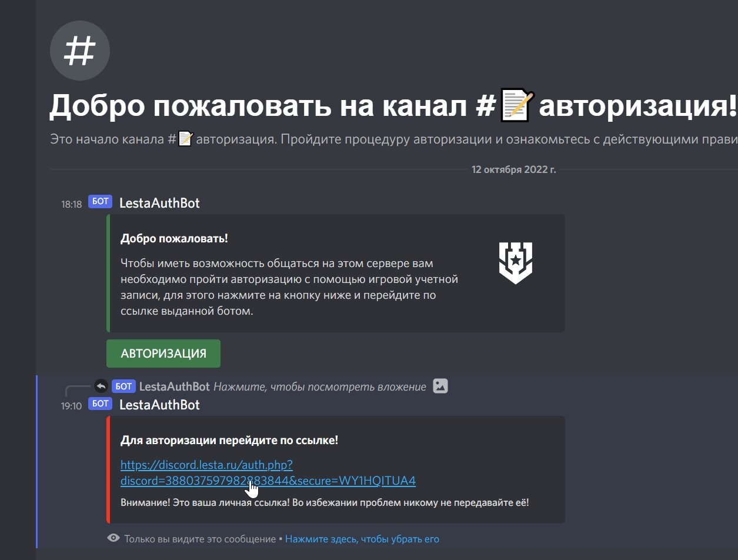Click the reply arrow icon above the 19:10 message

pos(101,386)
